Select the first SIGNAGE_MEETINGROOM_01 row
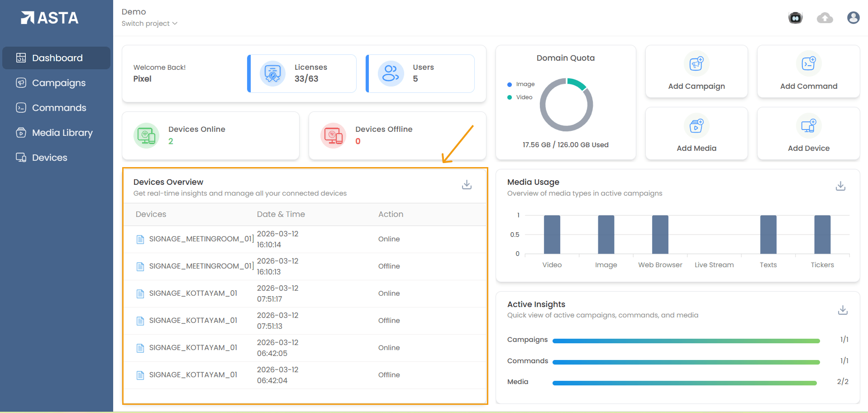Screen dimensions: 868x413 201,239
